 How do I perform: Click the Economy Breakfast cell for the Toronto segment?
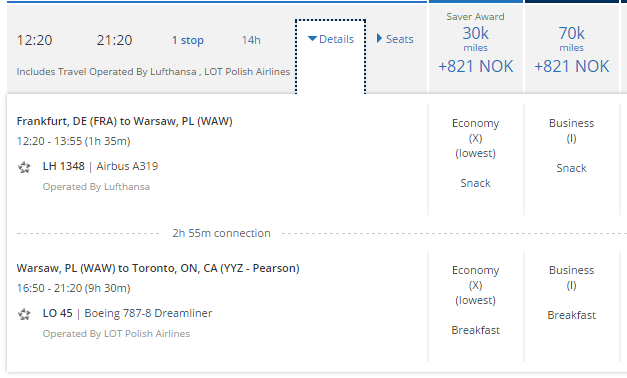[475, 306]
